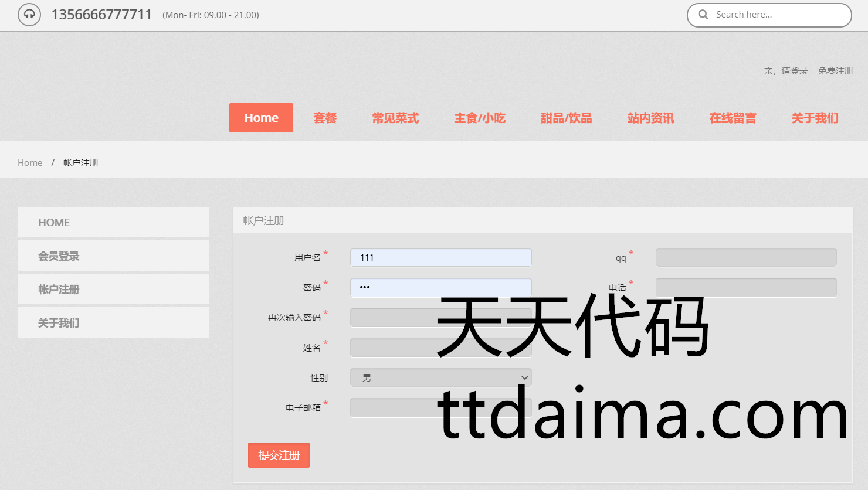
Task: Navigate to 在线留言 page
Action: coord(733,118)
